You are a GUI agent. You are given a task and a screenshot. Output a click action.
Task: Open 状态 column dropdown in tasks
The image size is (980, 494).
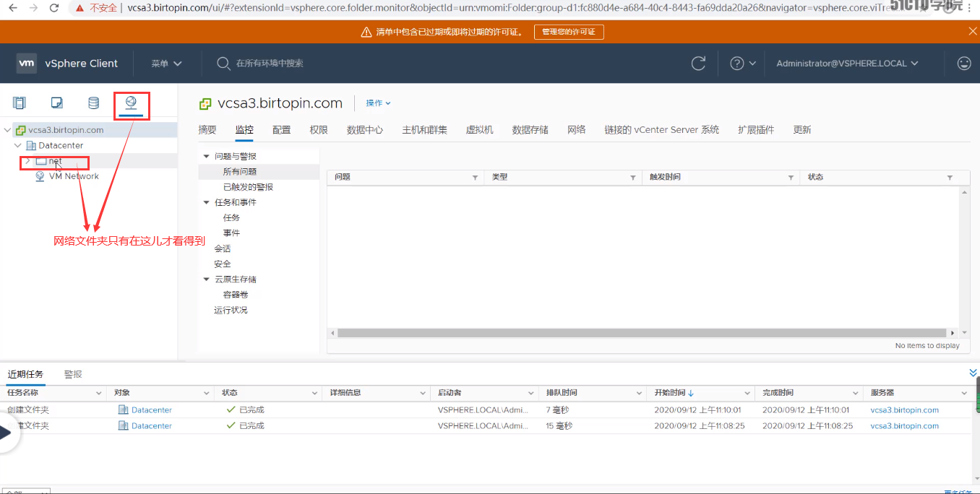click(314, 393)
